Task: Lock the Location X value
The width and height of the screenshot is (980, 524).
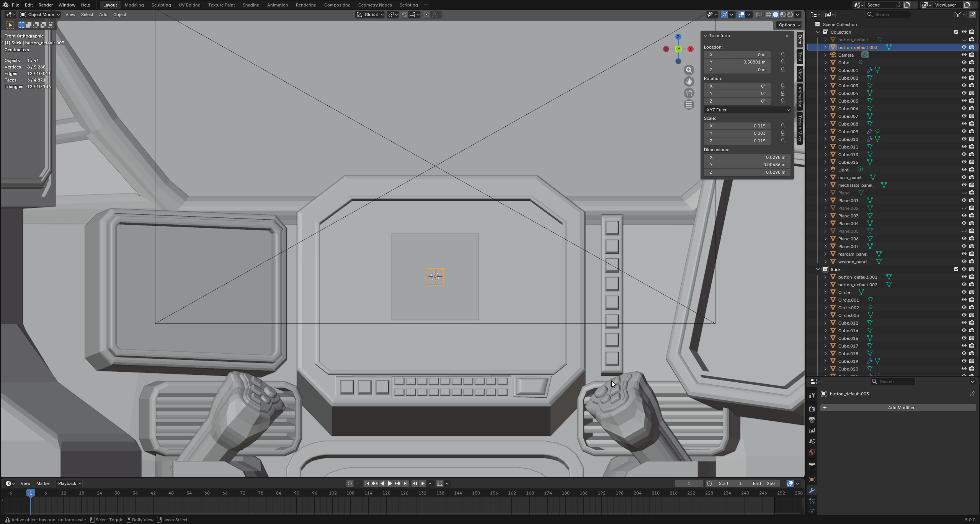Action: pos(783,55)
